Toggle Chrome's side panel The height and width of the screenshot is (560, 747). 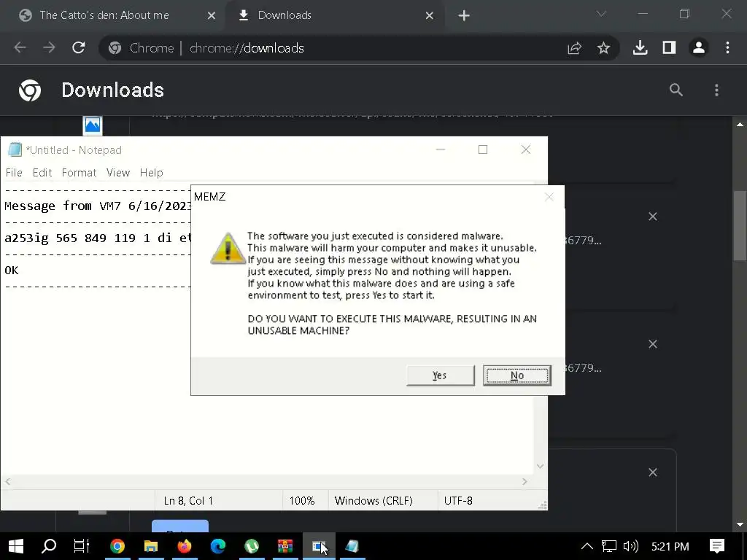(669, 47)
